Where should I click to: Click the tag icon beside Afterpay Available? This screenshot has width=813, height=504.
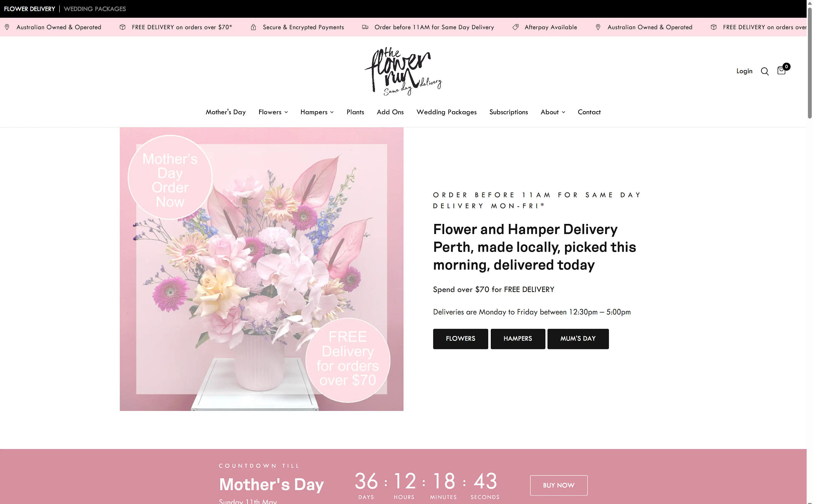click(x=515, y=27)
